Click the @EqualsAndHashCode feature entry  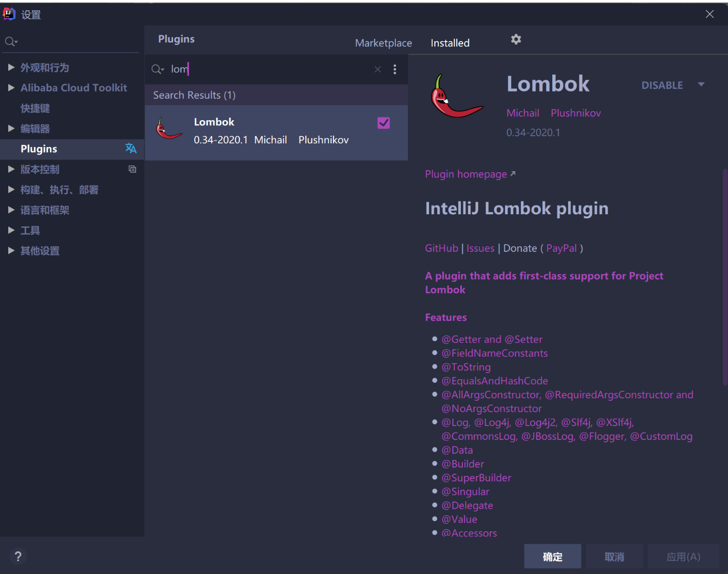coord(495,381)
